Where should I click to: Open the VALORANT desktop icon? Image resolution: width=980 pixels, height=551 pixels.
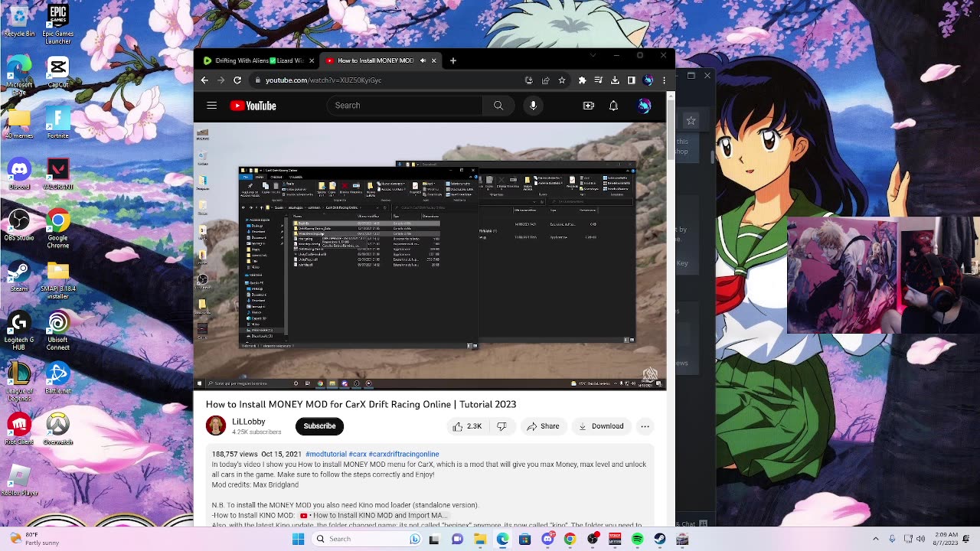tap(58, 174)
